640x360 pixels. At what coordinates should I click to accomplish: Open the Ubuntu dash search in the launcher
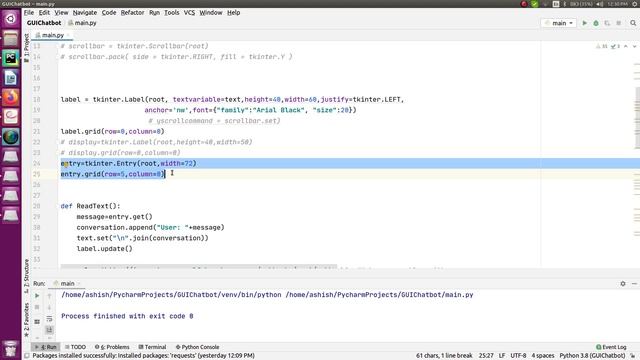tap(11, 19)
